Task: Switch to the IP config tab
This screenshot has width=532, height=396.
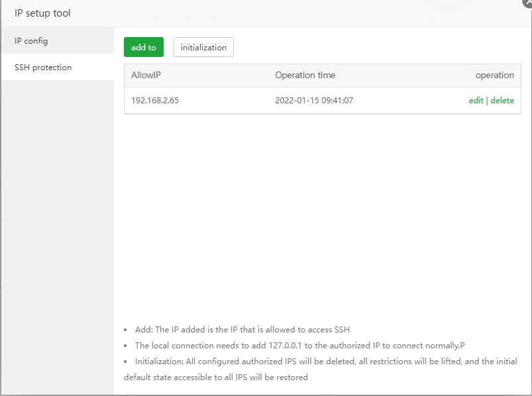Action: click(x=31, y=41)
